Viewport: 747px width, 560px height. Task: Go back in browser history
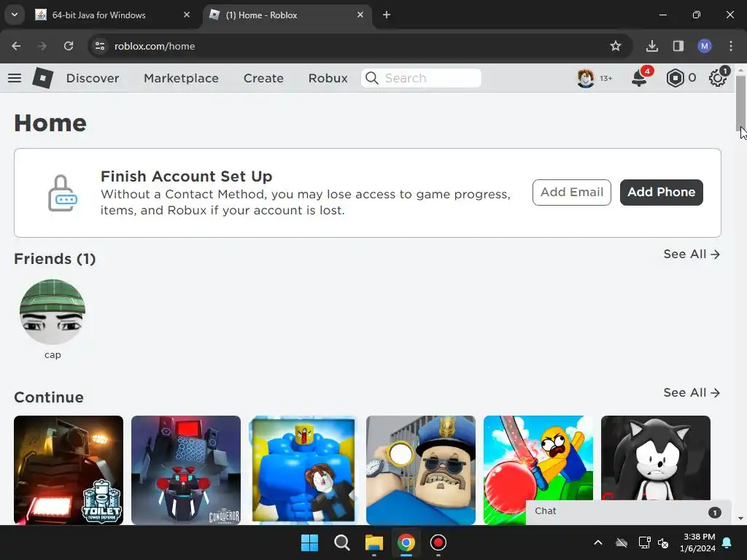(x=16, y=46)
